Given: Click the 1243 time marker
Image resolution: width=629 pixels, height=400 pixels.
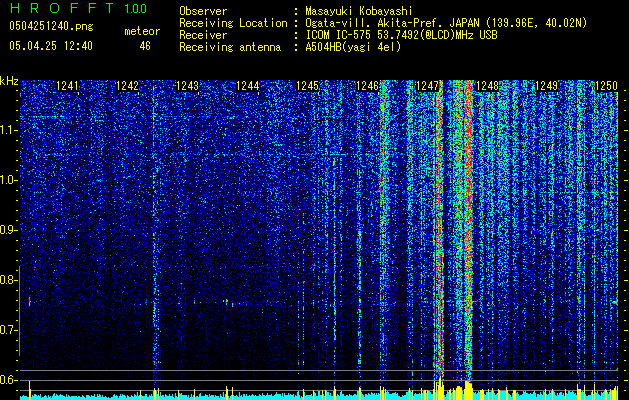Looking at the screenshot, I should pos(187,86).
